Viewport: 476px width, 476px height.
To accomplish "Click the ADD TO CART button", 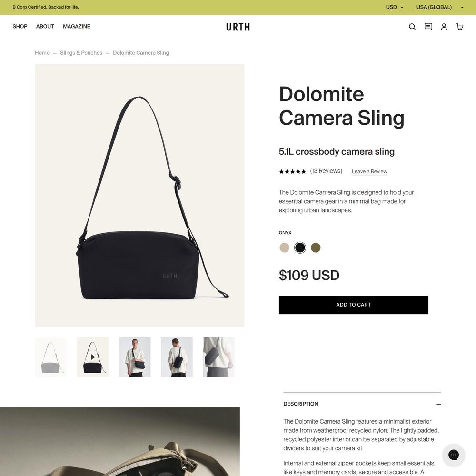I will [x=353, y=305].
